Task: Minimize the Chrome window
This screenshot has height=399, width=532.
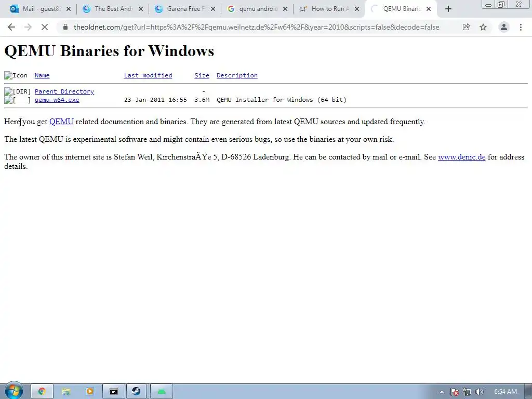Action: point(488,4)
